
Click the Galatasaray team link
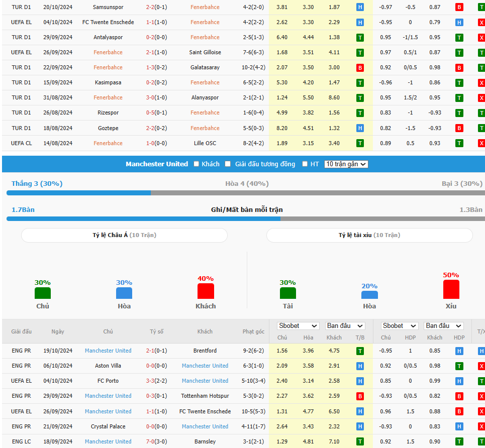coord(205,67)
